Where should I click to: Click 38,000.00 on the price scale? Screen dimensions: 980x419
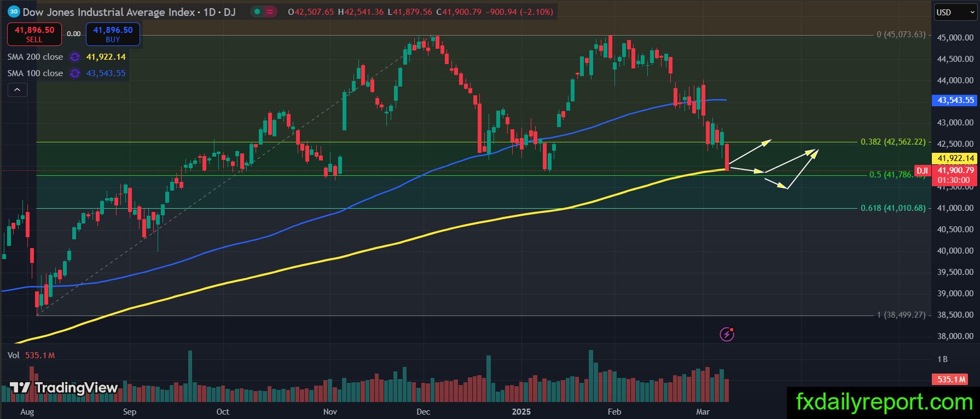[x=955, y=336]
